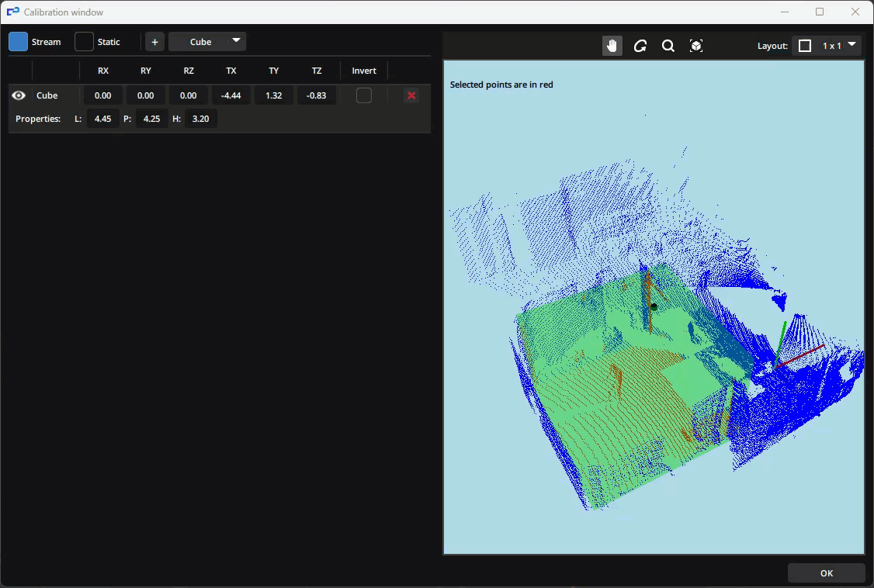Toggle Cube visibility with the eye icon
This screenshot has width=874, height=588.
tap(19, 95)
